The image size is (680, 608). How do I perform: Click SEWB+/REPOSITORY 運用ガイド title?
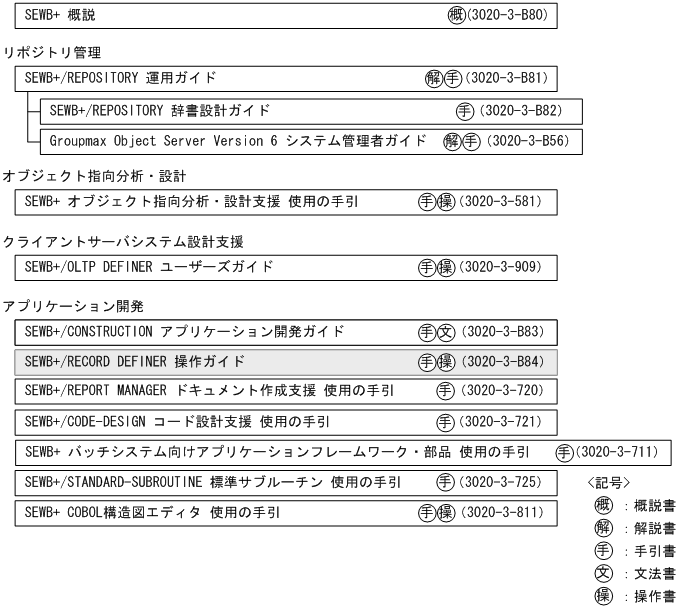click(120, 78)
